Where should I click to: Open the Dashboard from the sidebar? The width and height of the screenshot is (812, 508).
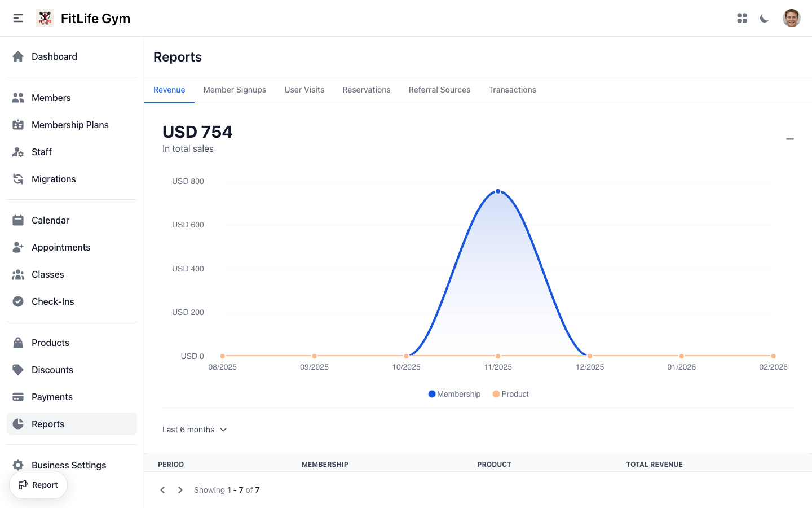[54, 56]
